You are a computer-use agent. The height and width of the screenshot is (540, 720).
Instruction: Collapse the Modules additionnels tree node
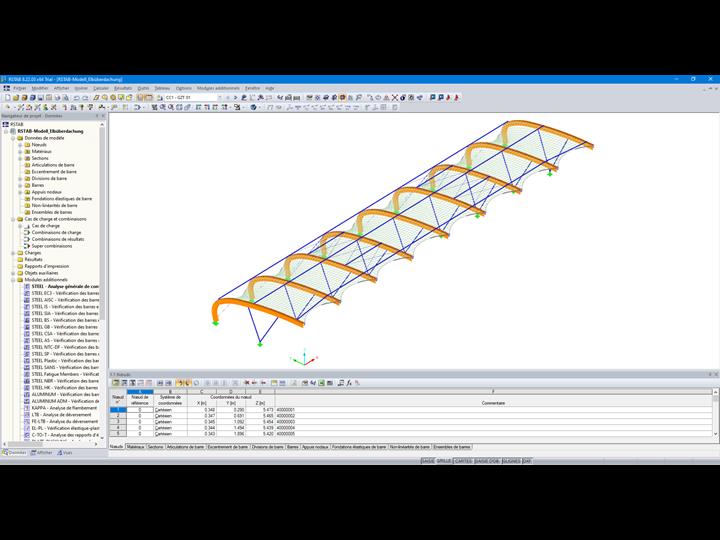click(x=13, y=280)
